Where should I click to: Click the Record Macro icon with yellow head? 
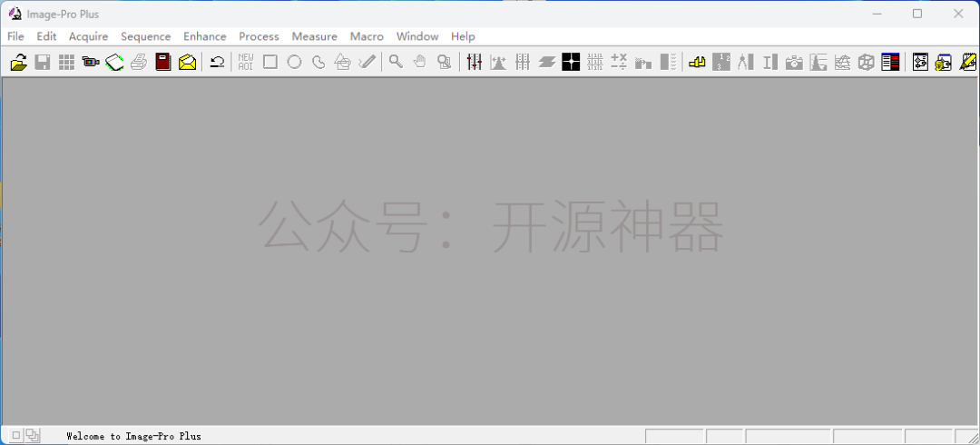tap(944, 62)
